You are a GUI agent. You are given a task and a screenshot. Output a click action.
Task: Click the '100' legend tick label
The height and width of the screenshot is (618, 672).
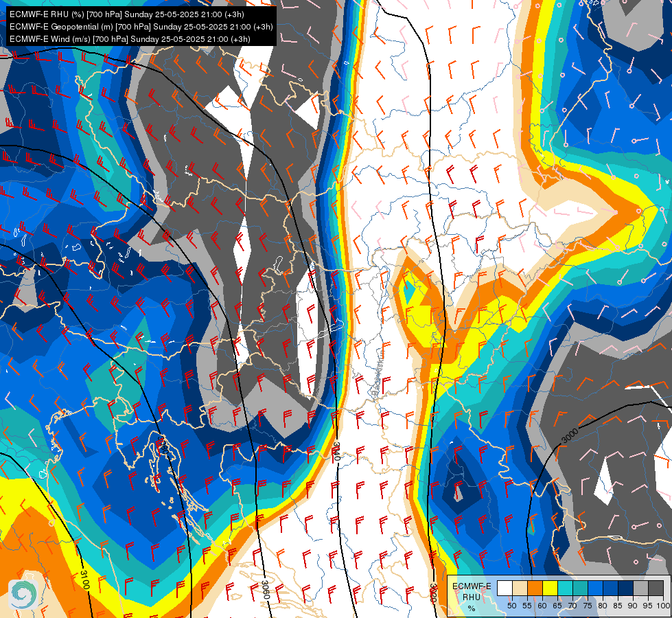coord(663,606)
